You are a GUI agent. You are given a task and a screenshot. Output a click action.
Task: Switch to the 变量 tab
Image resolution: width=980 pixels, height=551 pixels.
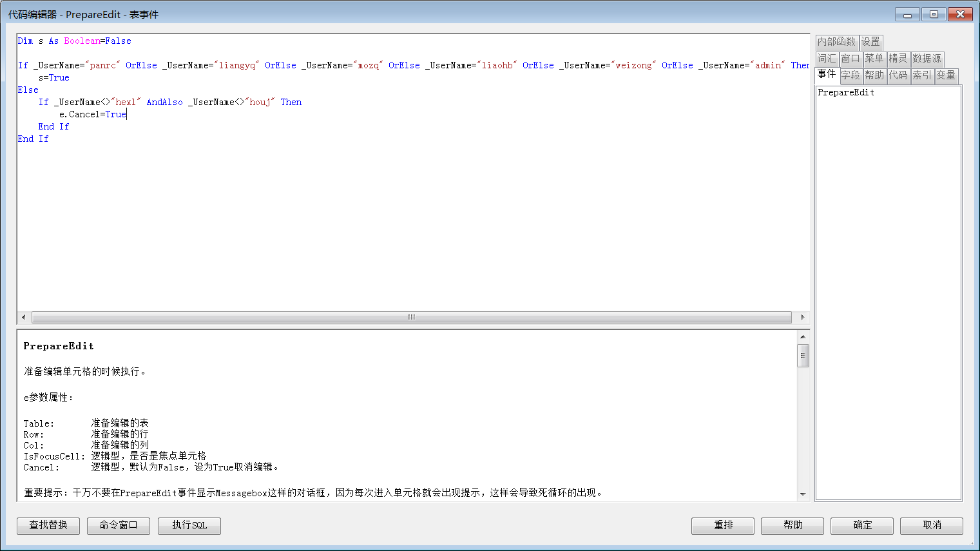tap(946, 75)
